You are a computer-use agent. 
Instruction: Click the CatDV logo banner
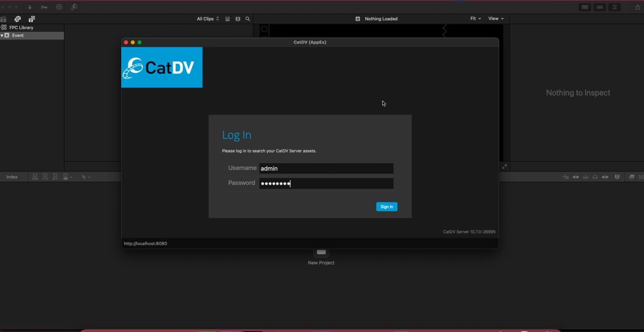click(x=162, y=67)
